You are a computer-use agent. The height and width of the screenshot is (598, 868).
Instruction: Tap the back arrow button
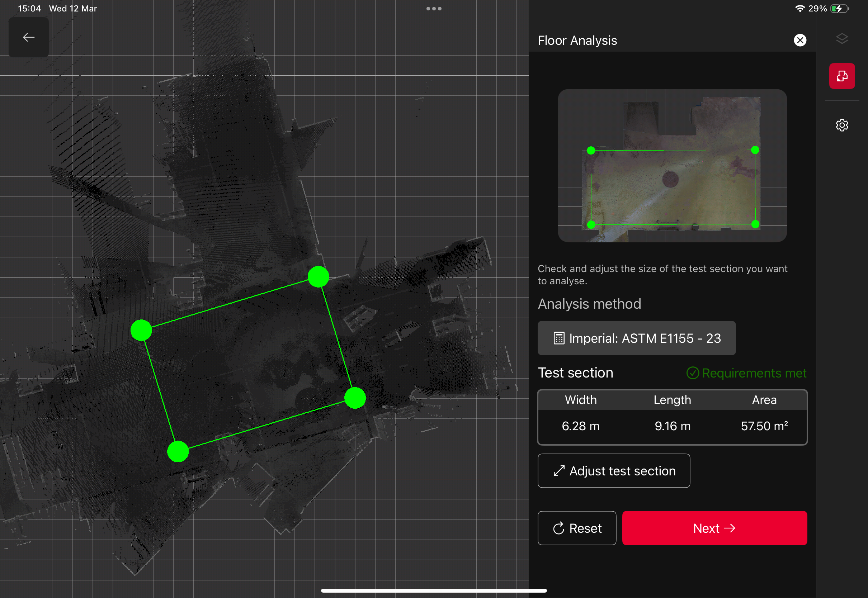[28, 37]
